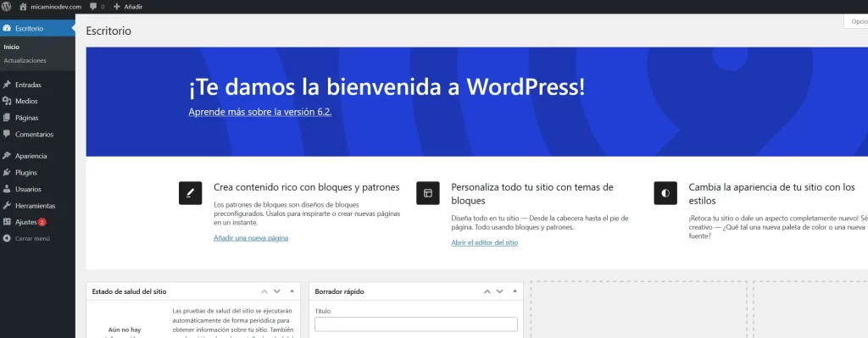
Task: Click the Medios media icon
Action: click(x=7, y=102)
